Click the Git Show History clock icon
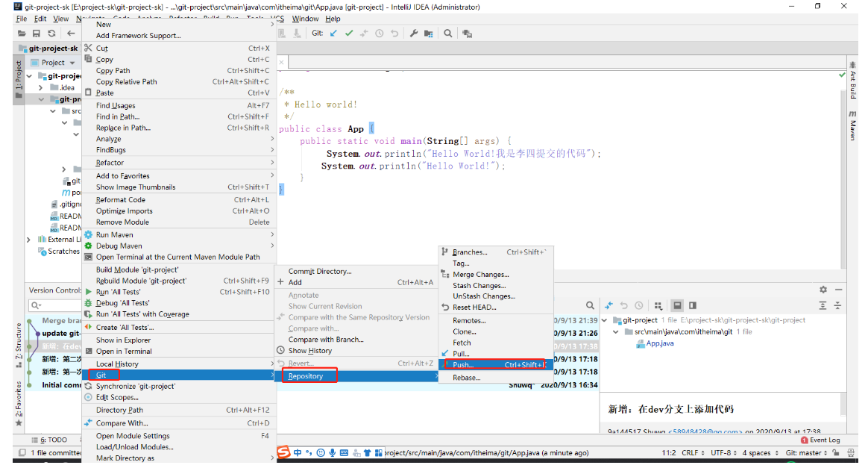Image resolution: width=868 pixels, height=471 pixels. click(x=380, y=34)
